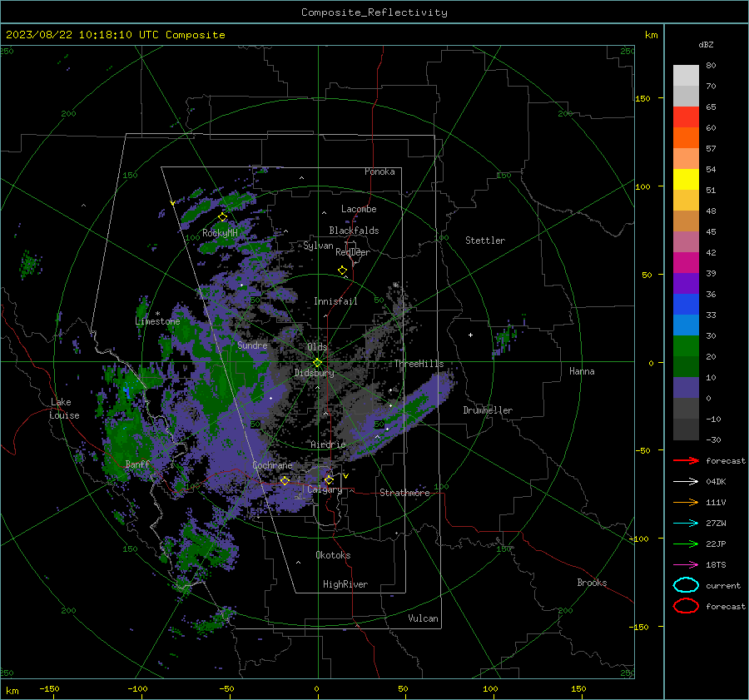Select the white 04DK arrow symbol

[x=686, y=481]
